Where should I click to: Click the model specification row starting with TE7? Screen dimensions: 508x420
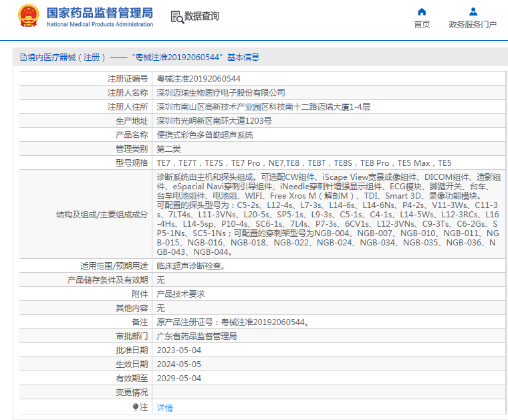tap(303, 163)
